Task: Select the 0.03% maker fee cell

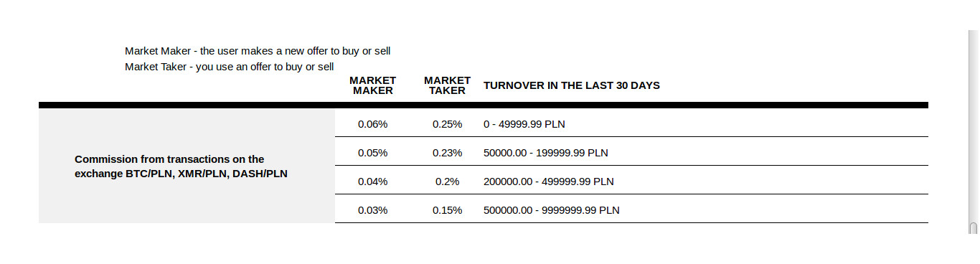Action: [372, 210]
